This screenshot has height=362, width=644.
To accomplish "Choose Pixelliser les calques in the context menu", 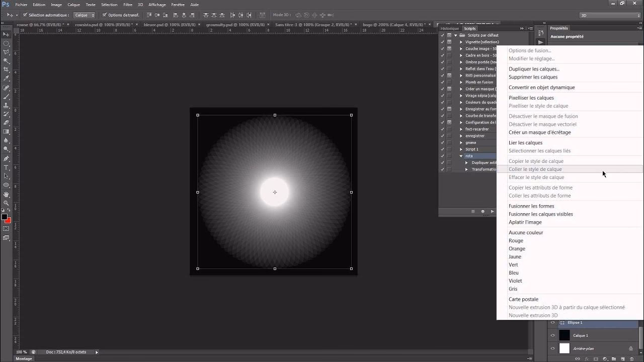I will 532,98.
